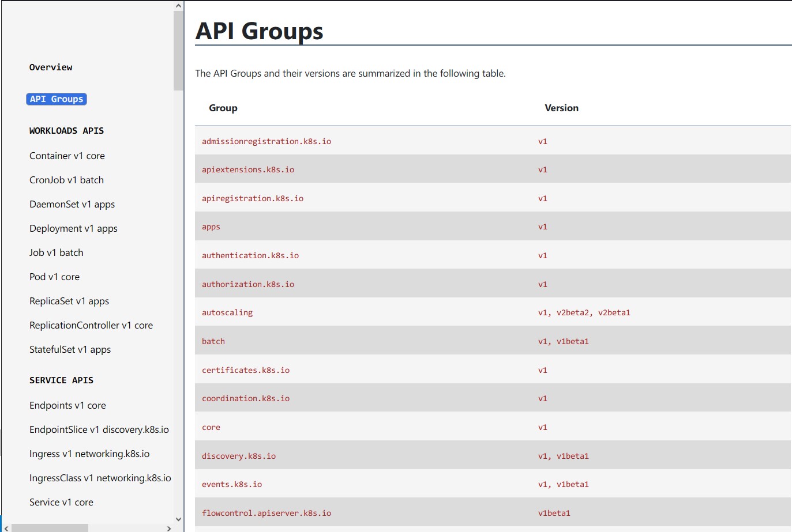The image size is (792, 532).
Task: Click flowcontrol row version v1beta1
Action: (554, 513)
